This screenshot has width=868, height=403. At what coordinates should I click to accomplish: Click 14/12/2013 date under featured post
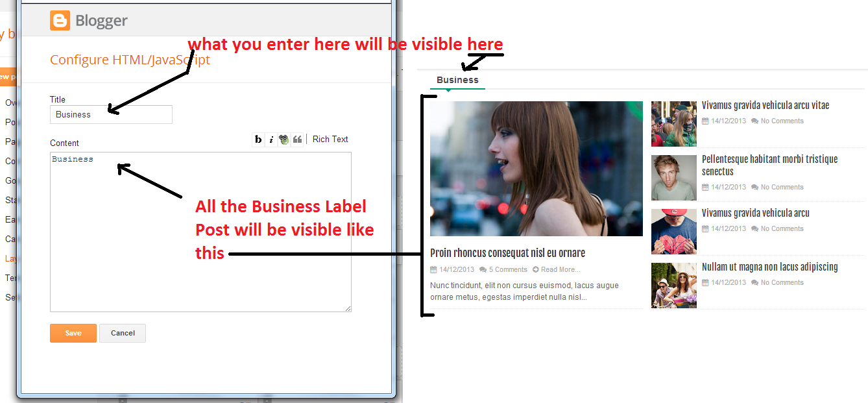(457, 269)
